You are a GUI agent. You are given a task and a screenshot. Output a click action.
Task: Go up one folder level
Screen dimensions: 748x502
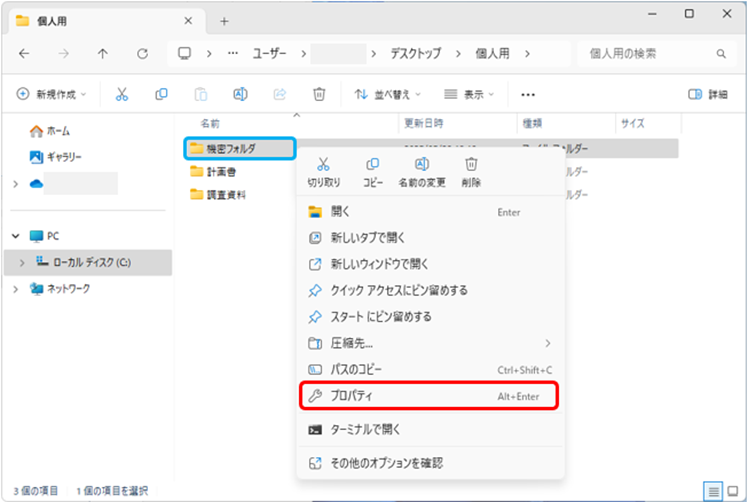[103, 53]
